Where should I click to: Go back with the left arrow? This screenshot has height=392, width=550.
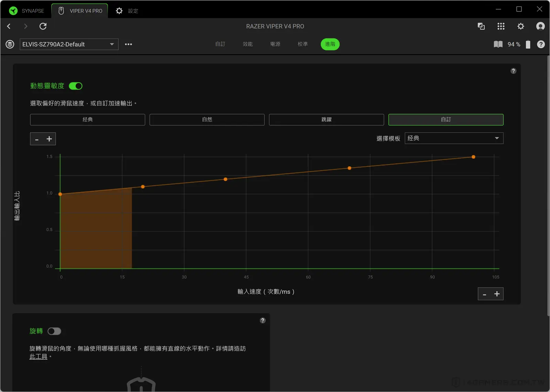pyautogui.click(x=9, y=26)
